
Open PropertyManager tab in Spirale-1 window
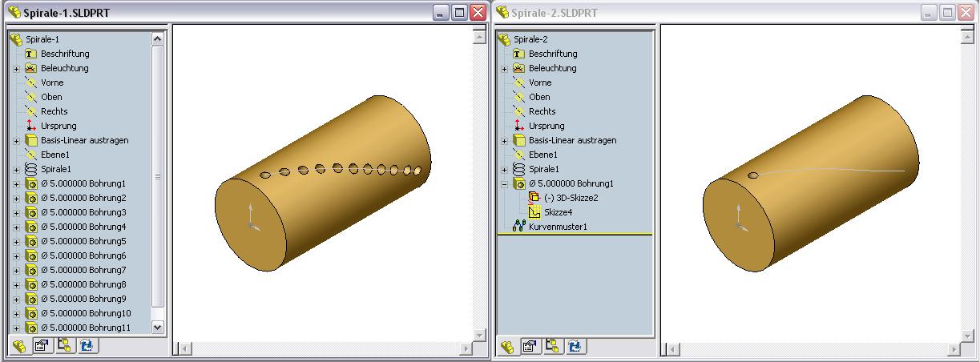tap(42, 346)
